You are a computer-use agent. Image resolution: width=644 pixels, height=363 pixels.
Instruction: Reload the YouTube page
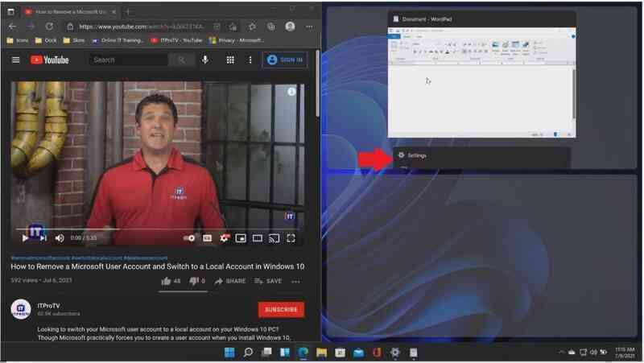pyautogui.click(x=49, y=27)
